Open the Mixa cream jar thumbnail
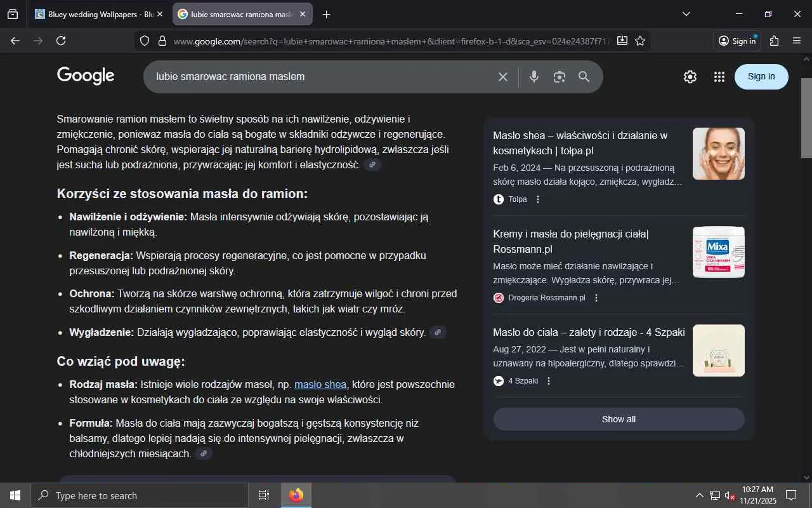The image size is (812, 508). 719,252
